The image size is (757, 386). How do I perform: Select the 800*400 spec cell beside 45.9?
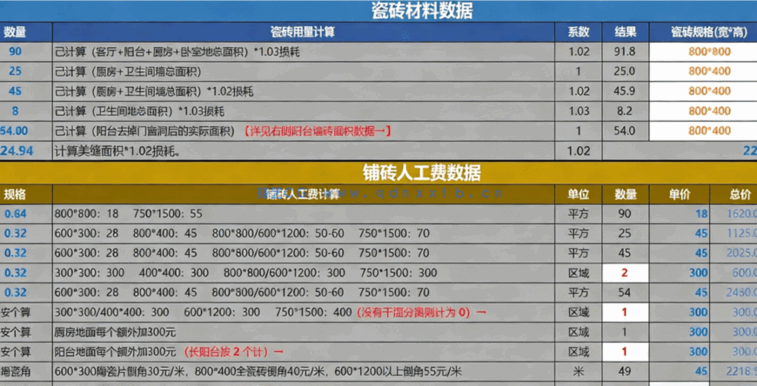(703, 91)
